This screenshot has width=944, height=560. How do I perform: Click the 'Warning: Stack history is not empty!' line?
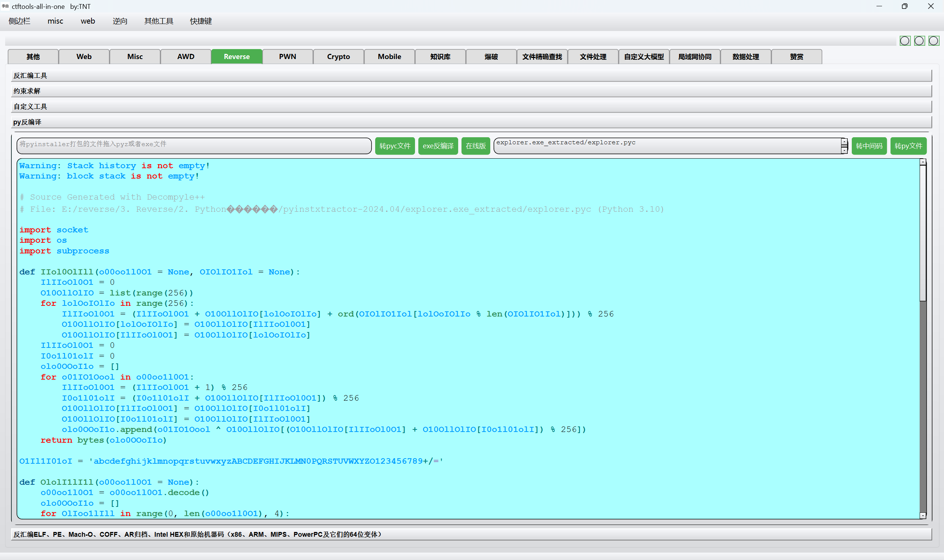114,166
